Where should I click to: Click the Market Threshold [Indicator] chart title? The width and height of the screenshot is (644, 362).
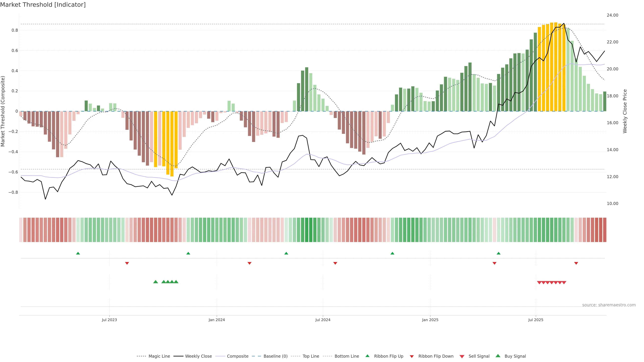click(43, 5)
